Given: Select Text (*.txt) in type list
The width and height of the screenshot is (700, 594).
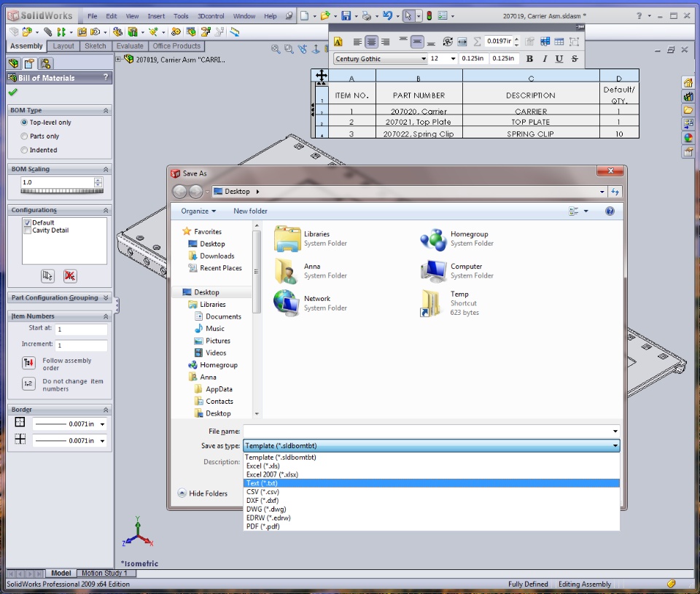Looking at the screenshot, I should pos(431,483).
